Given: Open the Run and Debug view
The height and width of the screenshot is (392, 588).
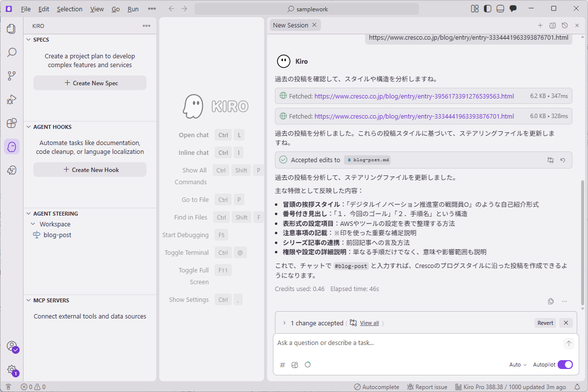Looking at the screenshot, I should point(11,98).
